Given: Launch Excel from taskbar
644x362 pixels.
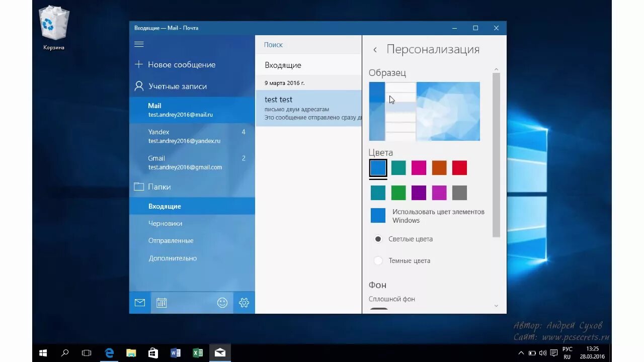Looking at the screenshot, I should point(198,353).
